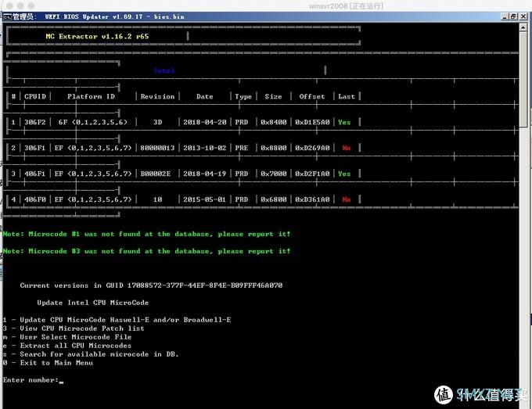The image size is (532, 409).
Task: Click the 'Revision' column header
Action: click(x=157, y=96)
